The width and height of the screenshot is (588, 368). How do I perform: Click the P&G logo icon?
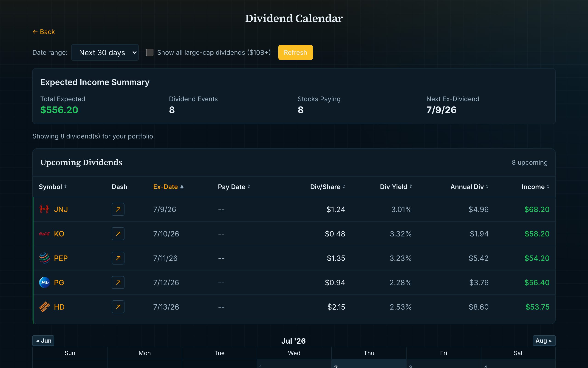tap(45, 282)
